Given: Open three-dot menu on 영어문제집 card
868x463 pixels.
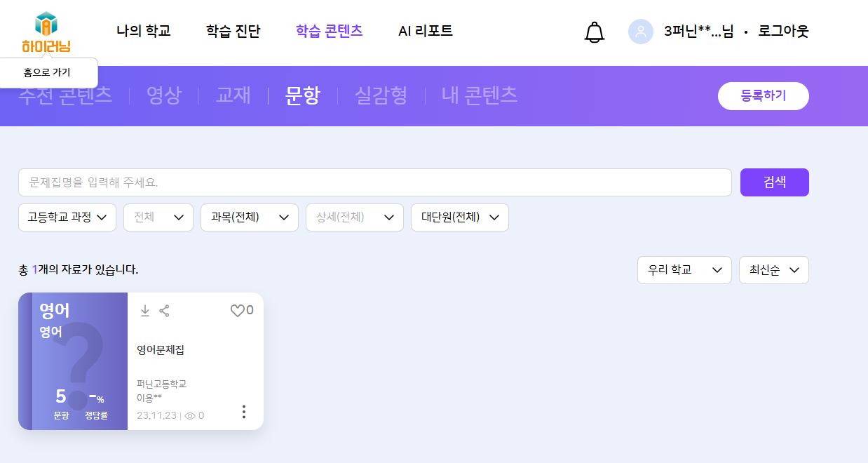Looking at the screenshot, I should click(x=243, y=412).
